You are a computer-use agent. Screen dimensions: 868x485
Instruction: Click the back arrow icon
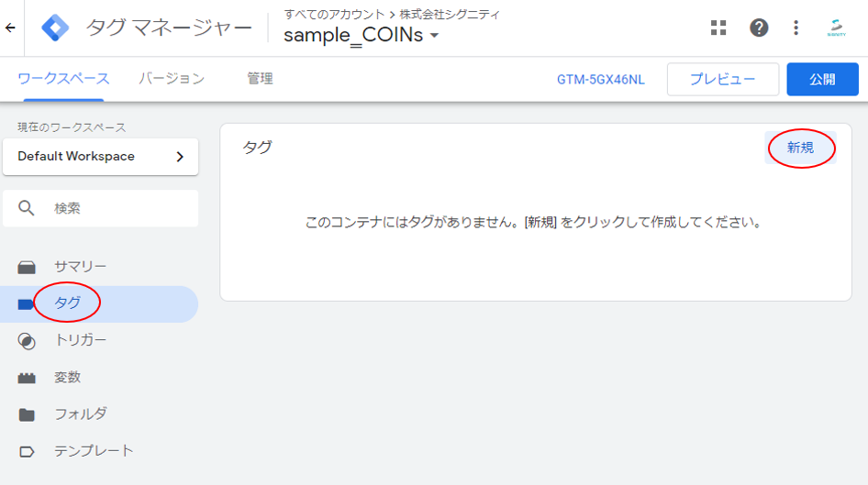(10, 28)
